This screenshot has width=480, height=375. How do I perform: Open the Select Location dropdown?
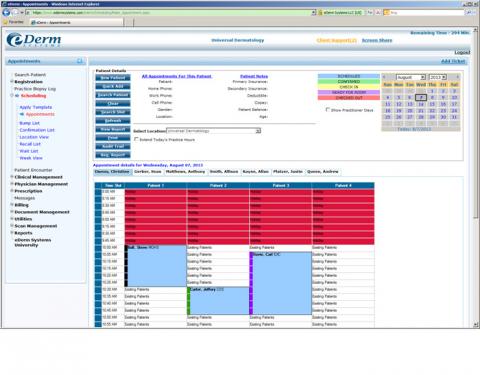click(214, 131)
